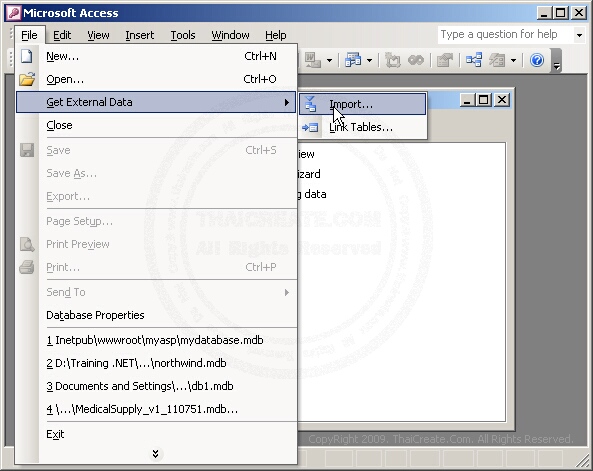Click the Import icon in the submenu
Image resolution: width=593 pixels, height=471 pixels.
coord(310,104)
